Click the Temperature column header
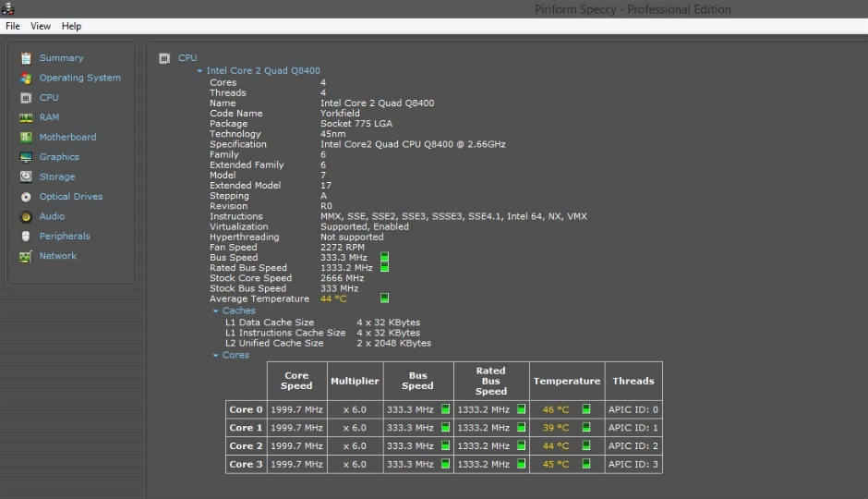The image size is (868, 499). click(567, 381)
